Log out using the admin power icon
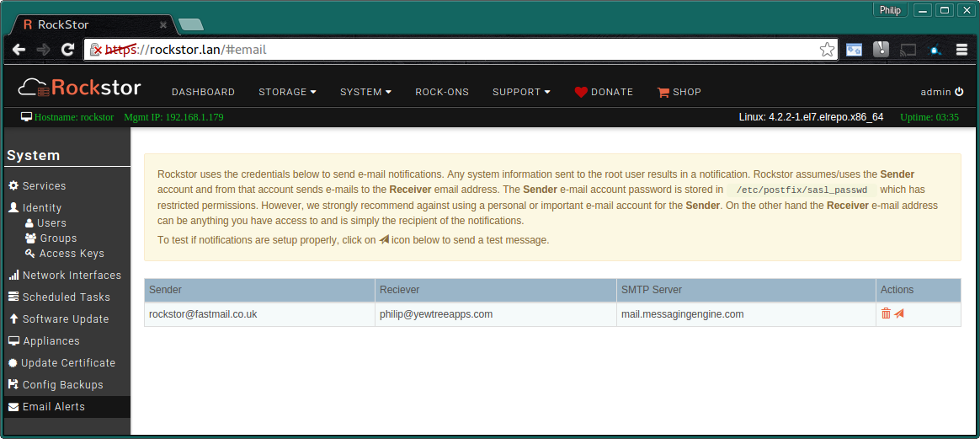 pos(960,92)
